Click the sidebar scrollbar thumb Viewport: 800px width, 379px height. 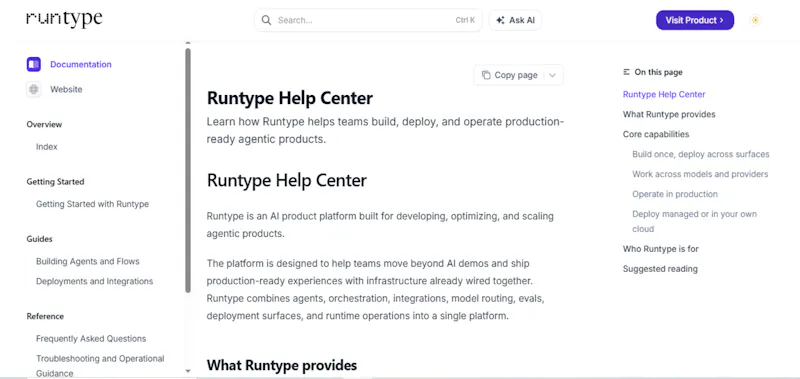(x=188, y=170)
